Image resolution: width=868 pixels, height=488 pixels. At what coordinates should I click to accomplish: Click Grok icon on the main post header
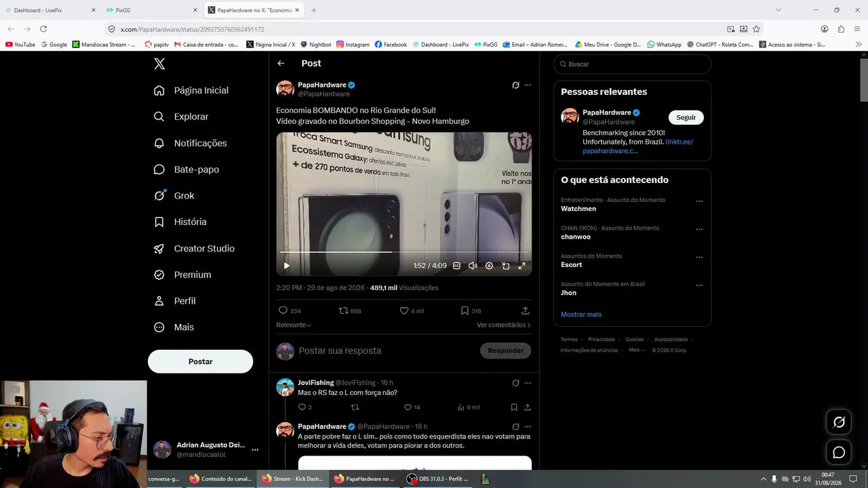click(515, 85)
